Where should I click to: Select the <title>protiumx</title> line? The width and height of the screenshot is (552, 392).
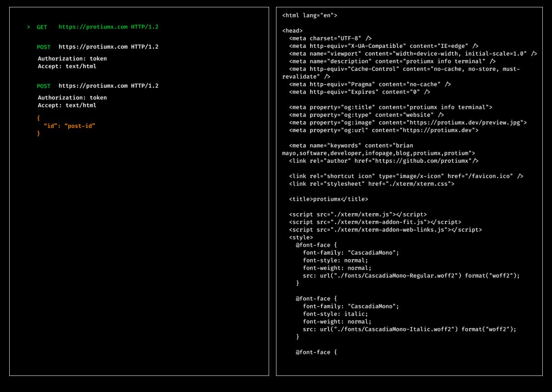click(328, 199)
